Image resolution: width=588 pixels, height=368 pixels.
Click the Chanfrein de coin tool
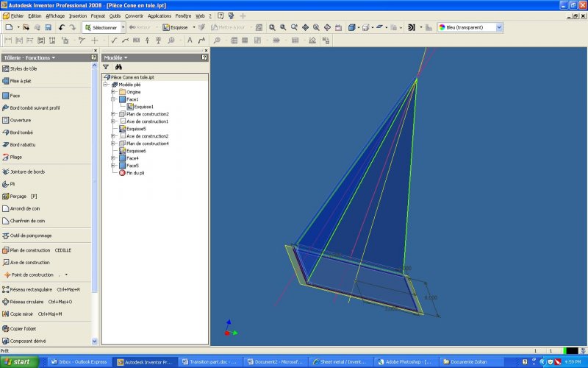27,220
